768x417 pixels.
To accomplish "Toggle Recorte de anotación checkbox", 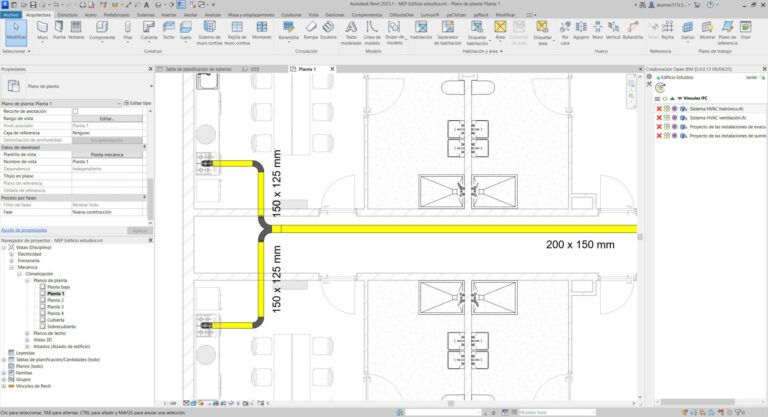I will pos(75,112).
